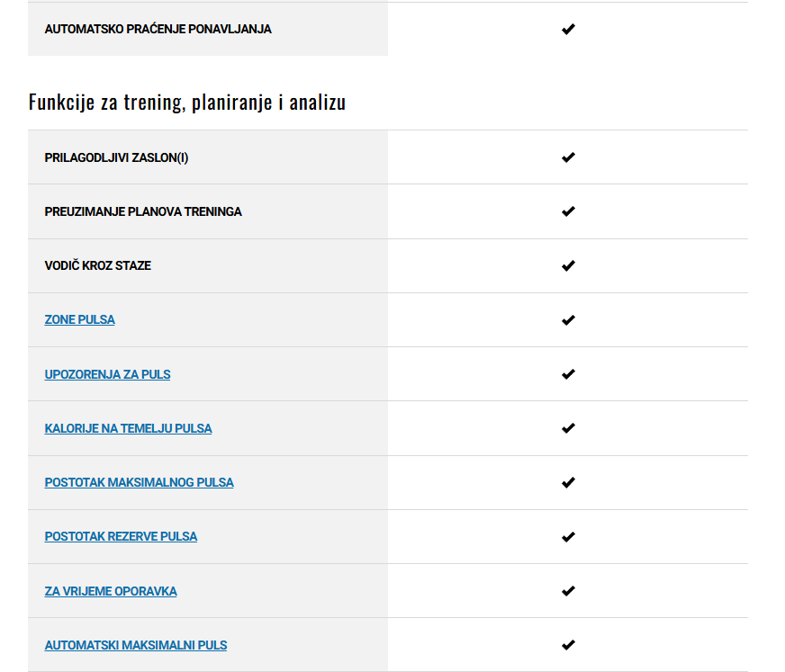Click checkmark in the Zone pulsa row
The height and width of the screenshot is (672, 785).
pyautogui.click(x=568, y=319)
